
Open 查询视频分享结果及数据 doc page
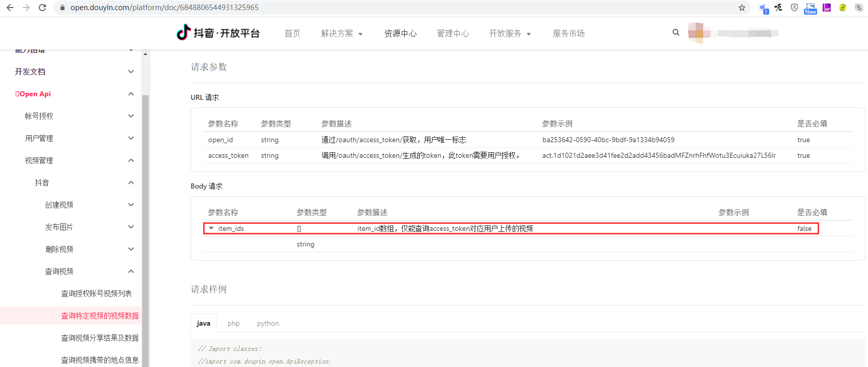tap(100, 338)
